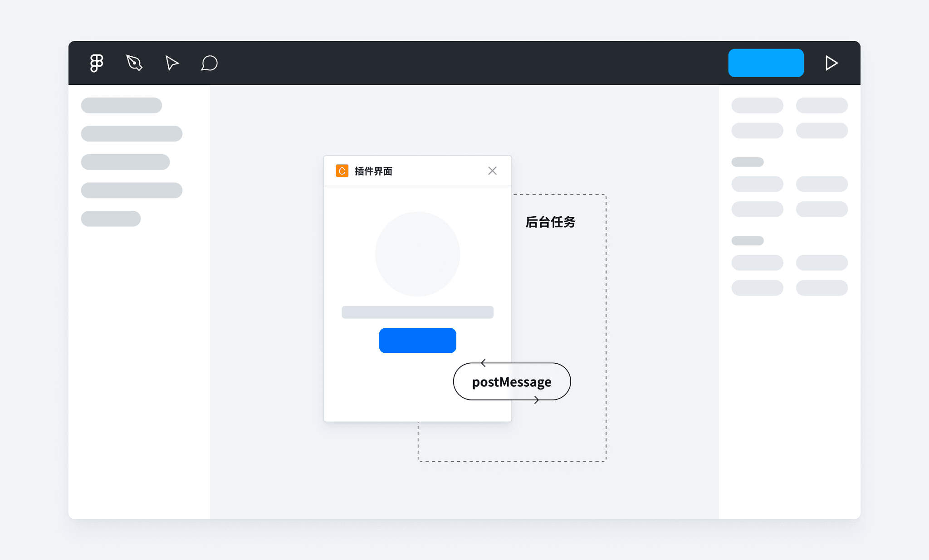Click the bottom-right property field in right panel
The height and width of the screenshot is (560, 929).
tap(821, 288)
